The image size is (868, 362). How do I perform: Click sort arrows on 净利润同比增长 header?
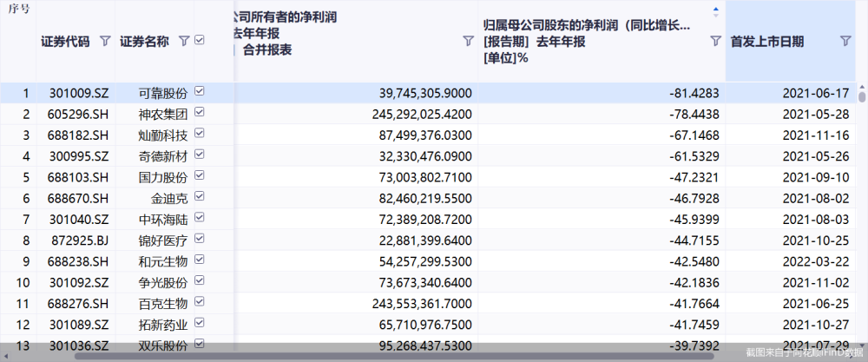point(716,11)
